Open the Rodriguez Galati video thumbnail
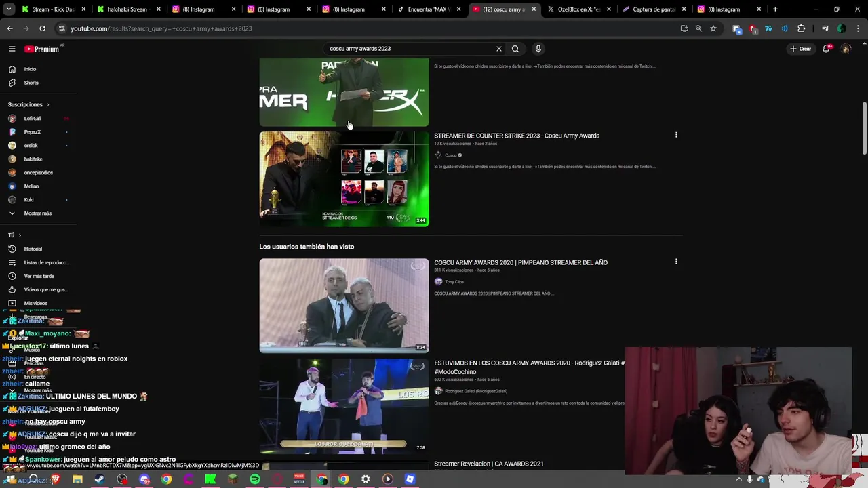 (x=344, y=406)
